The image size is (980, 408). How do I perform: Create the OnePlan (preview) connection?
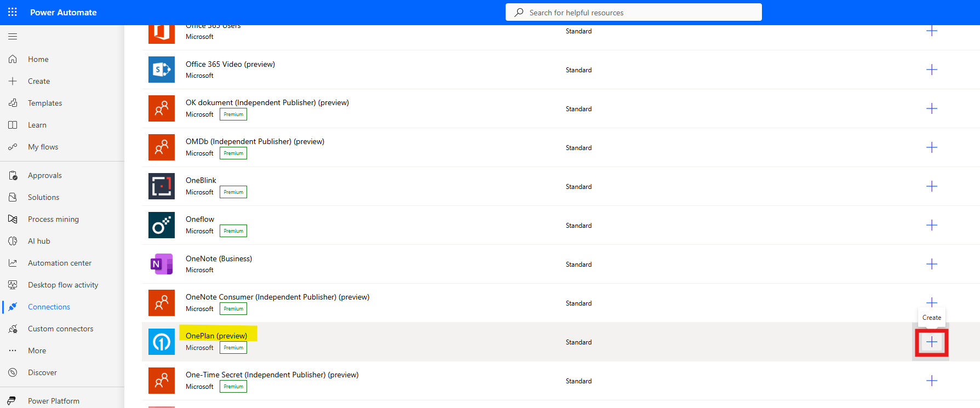pos(932,342)
